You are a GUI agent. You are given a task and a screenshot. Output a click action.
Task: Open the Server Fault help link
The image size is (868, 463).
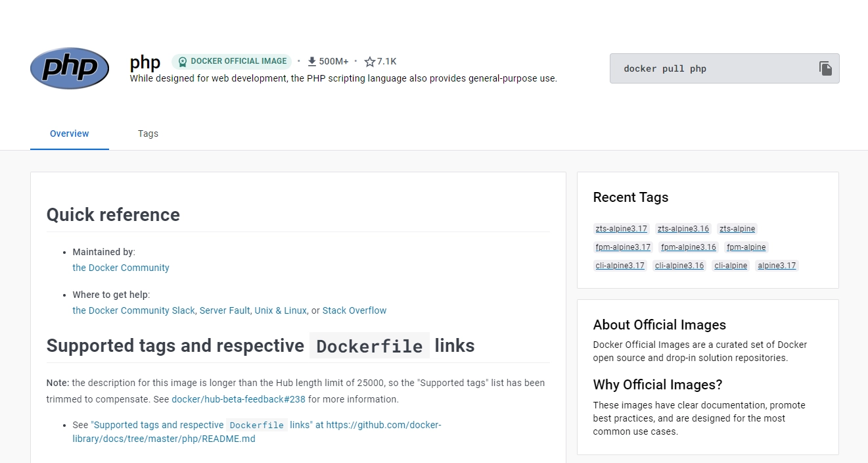225,310
